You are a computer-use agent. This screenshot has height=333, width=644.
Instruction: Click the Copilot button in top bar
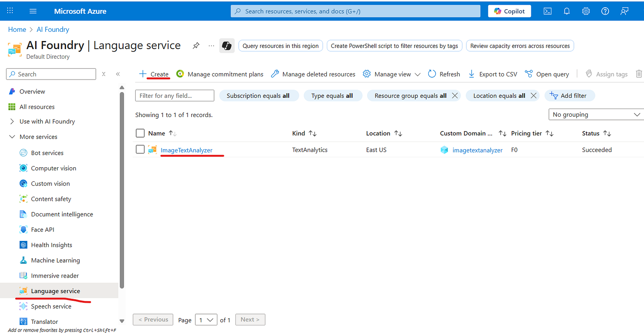point(510,11)
